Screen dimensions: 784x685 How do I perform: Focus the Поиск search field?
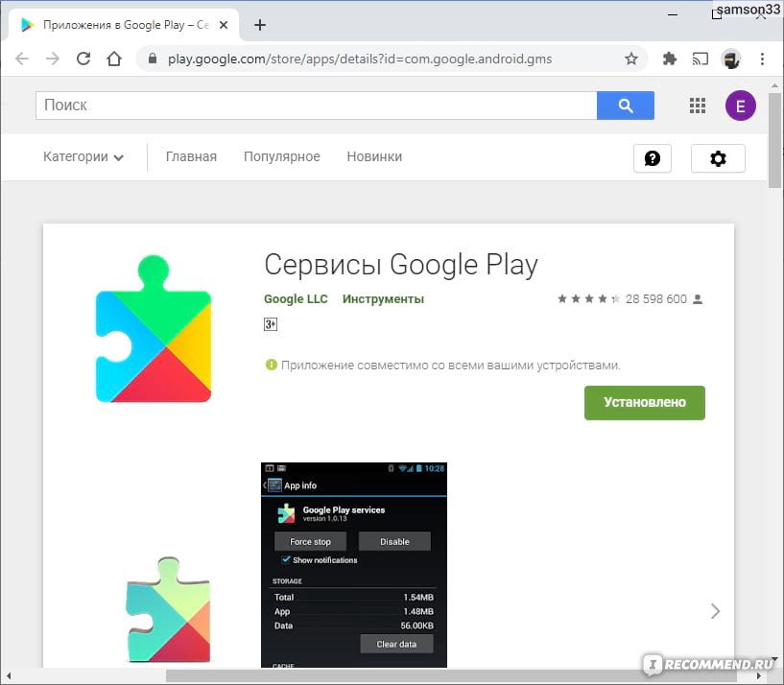[x=316, y=106]
